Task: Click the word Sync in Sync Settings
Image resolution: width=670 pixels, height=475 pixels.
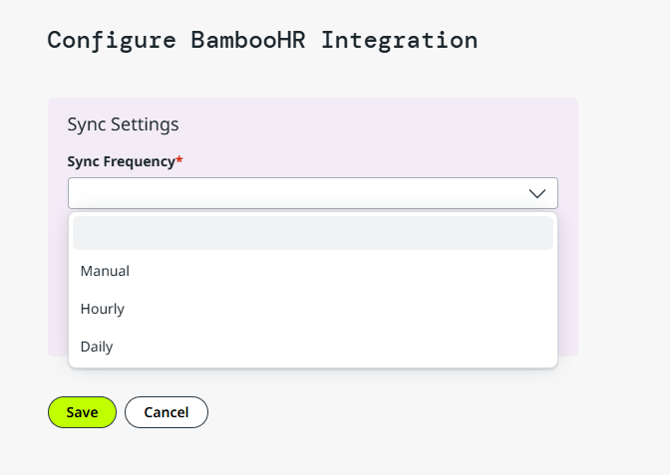Action: pos(86,125)
